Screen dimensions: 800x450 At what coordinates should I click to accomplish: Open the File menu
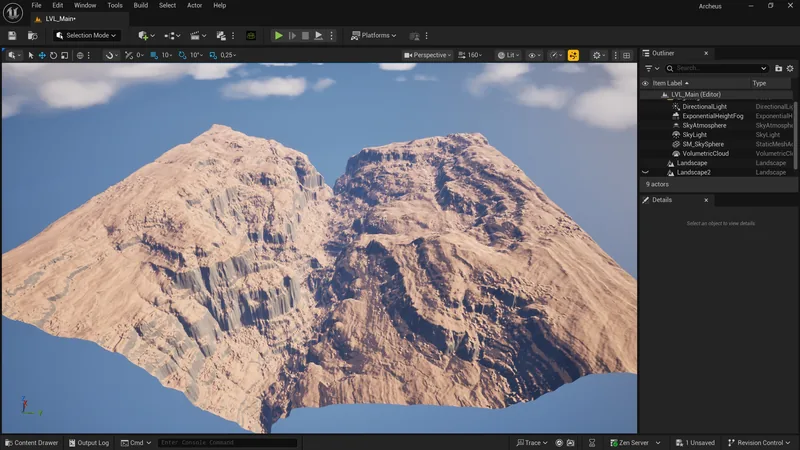click(36, 5)
